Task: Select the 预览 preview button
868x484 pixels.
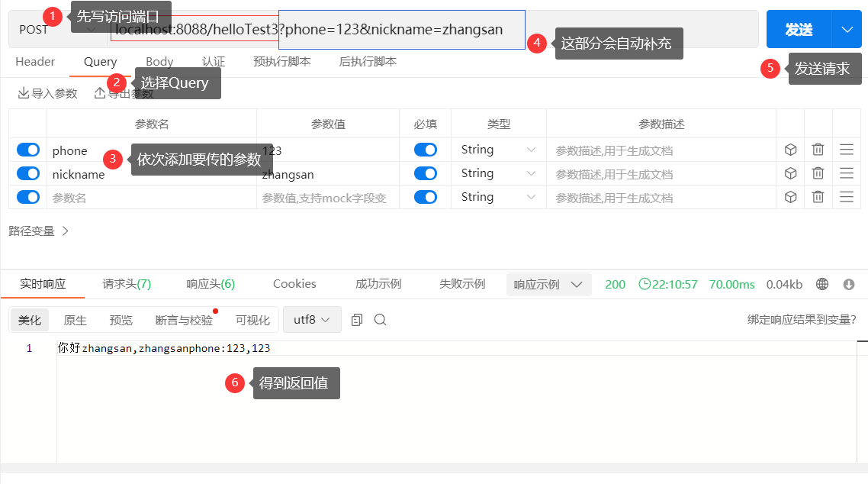Action: [121, 320]
